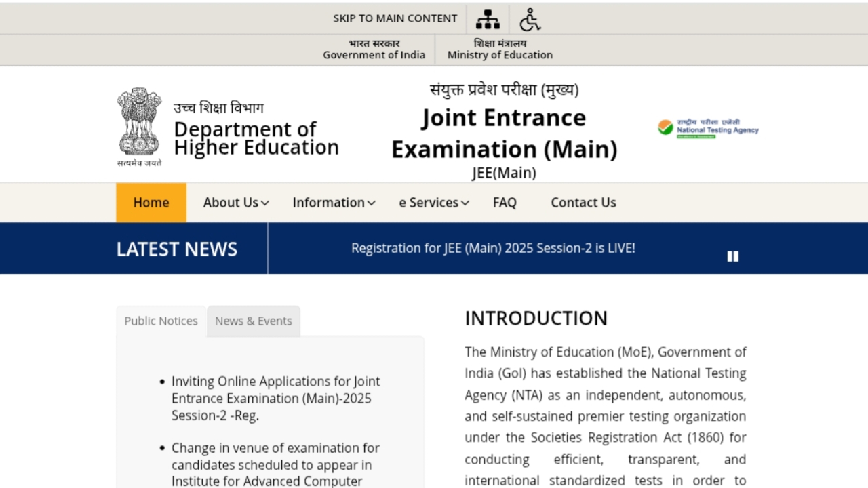
Task: Click Contact Us in the navigation bar
Action: [x=583, y=202]
